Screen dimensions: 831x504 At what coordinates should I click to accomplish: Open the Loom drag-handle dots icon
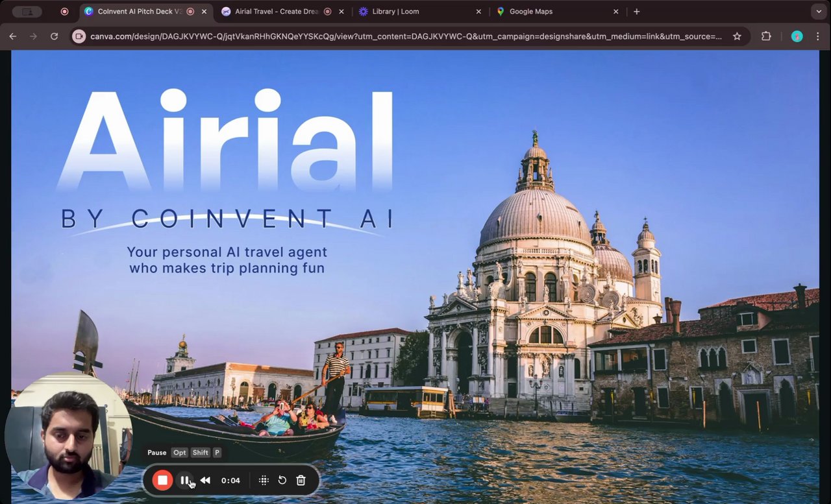pos(264,481)
